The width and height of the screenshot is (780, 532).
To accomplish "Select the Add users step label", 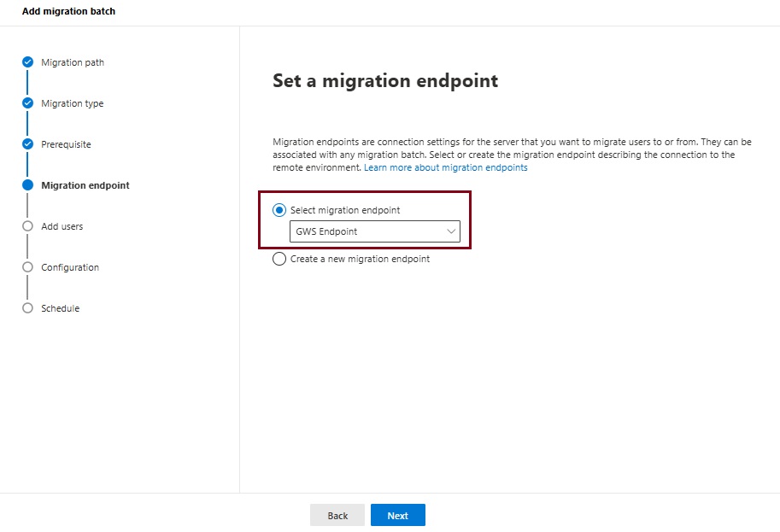I will click(x=62, y=226).
